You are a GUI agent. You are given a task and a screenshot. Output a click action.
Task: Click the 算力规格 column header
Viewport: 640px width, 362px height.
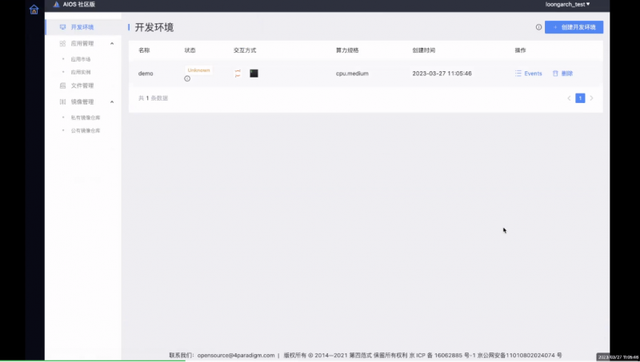coord(347,51)
